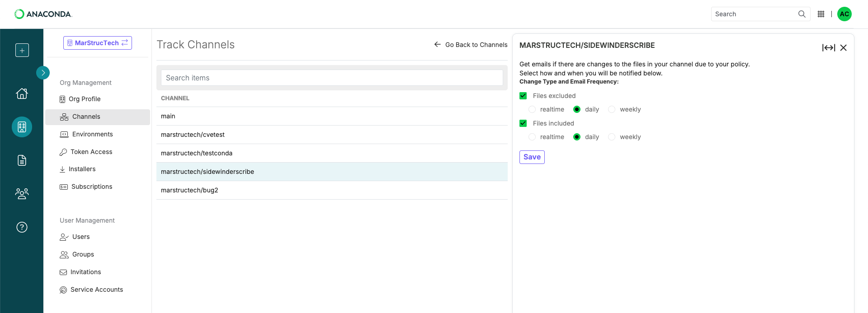
Task: Select weekly for Files excluded
Action: point(612,109)
